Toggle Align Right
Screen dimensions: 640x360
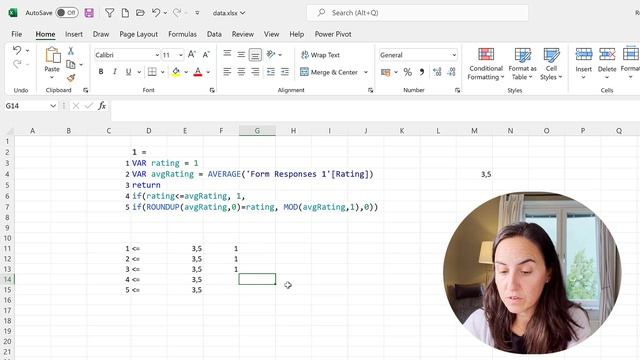pyautogui.click(x=255, y=72)
